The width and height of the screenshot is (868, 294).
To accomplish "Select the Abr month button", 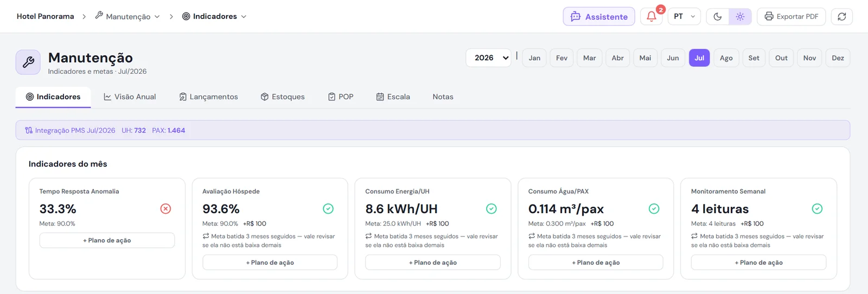I will 617,58.
